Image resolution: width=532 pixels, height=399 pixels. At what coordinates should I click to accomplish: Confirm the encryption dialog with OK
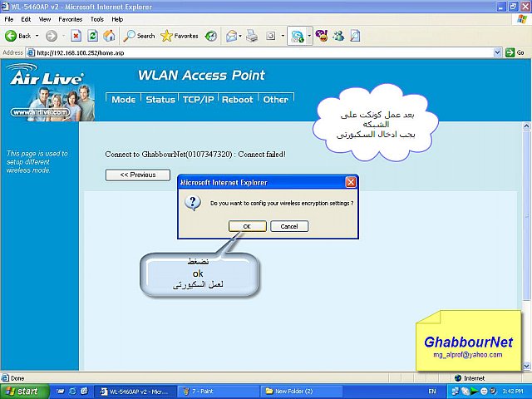[x=248, y=226]
